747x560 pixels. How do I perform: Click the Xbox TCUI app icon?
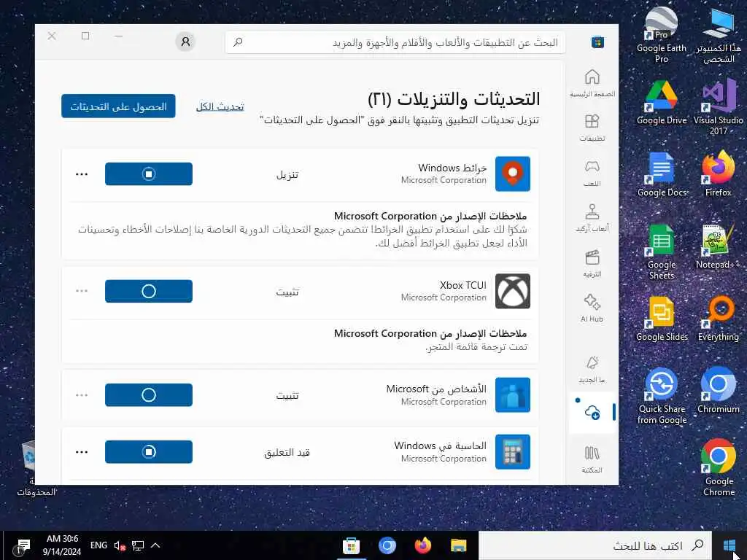coord(513,291)
